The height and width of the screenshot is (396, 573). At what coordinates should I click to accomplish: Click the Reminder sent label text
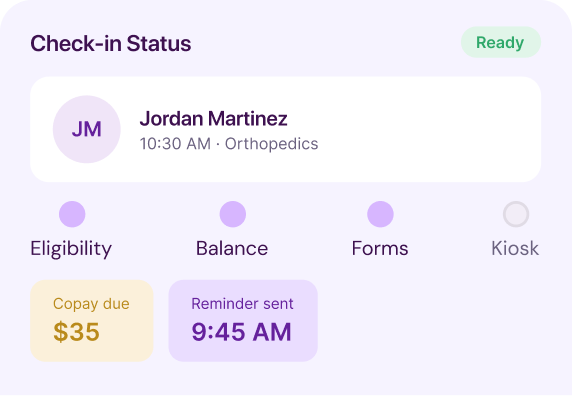[242, 304]
